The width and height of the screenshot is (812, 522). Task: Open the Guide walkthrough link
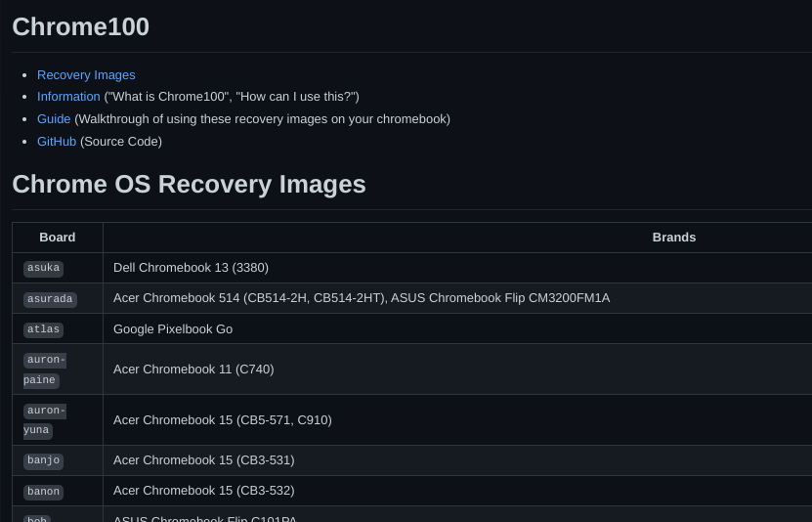54,119
